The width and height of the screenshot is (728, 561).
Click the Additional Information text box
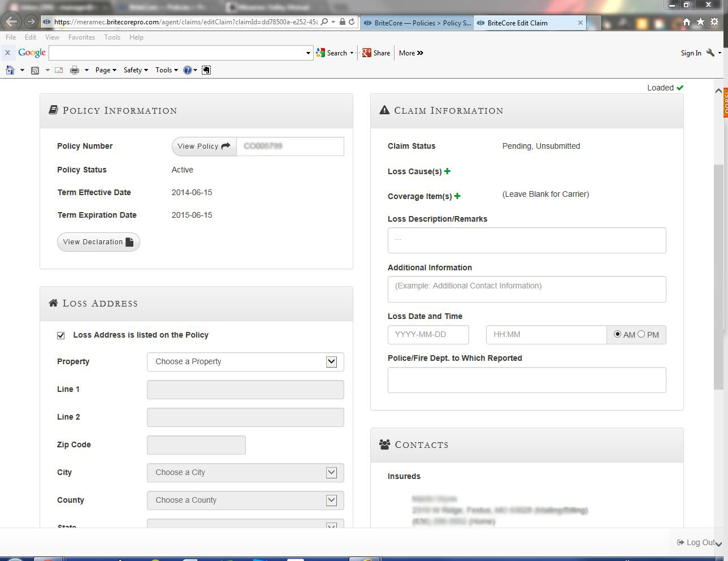click(x=527, y=289)
